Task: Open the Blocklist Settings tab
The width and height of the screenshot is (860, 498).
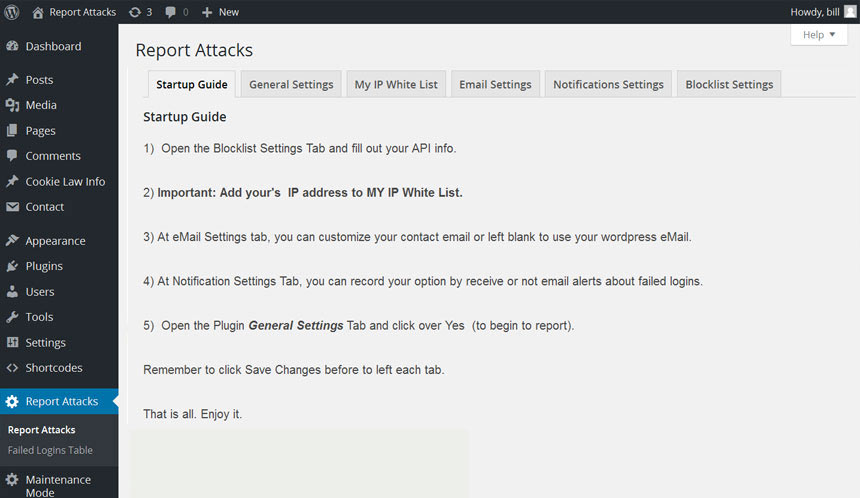Action: pos(729,85)
